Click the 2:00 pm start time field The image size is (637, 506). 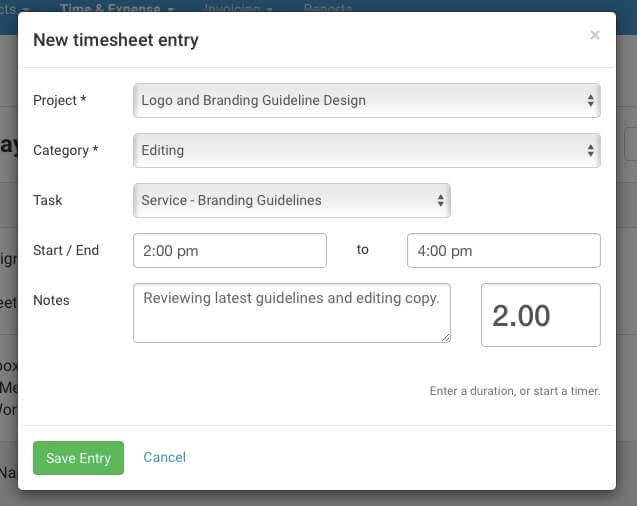point(229,251)
